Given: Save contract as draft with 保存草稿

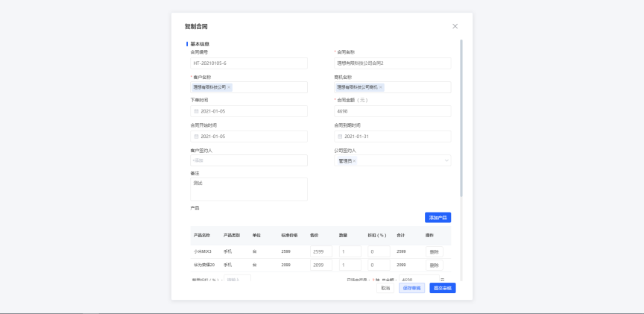Looking at the screenshot, I should pyautogui.click(x=411, y=288).
